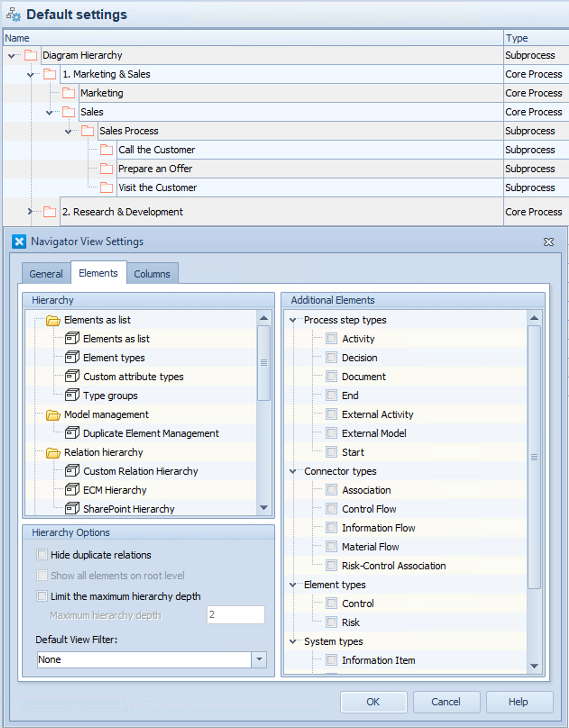Switch to the General tab
Viewport: 569px width, 728px height.
46,274
